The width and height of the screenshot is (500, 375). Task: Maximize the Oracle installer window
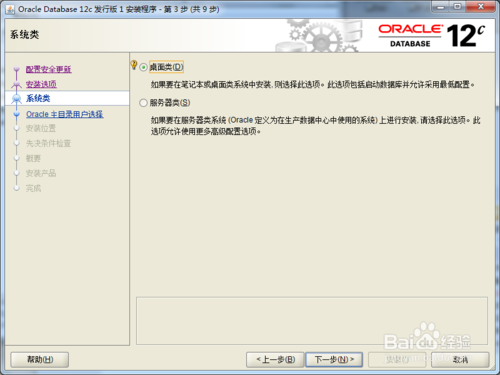coord(458,7)
